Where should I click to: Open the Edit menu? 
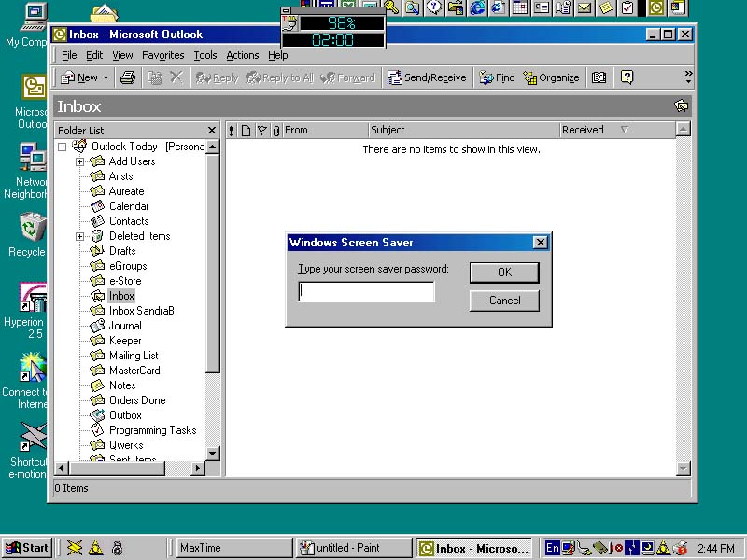[94, 55]
